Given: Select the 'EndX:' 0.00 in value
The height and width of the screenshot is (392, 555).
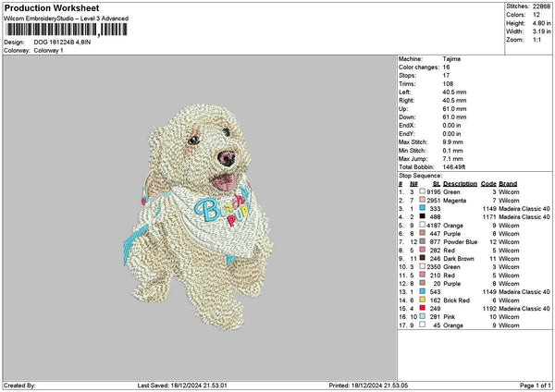Looking at the screenshot, I should pos(451,126).
